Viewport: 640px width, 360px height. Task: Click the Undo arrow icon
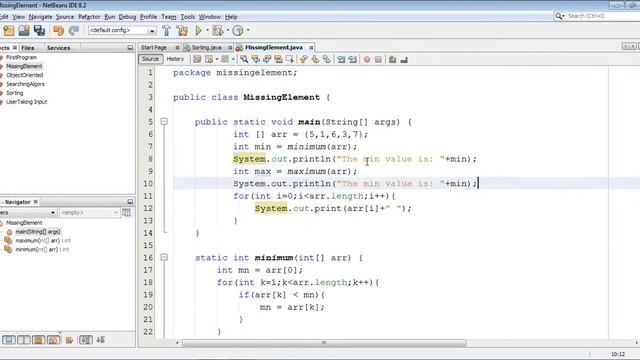pos(58,31)
